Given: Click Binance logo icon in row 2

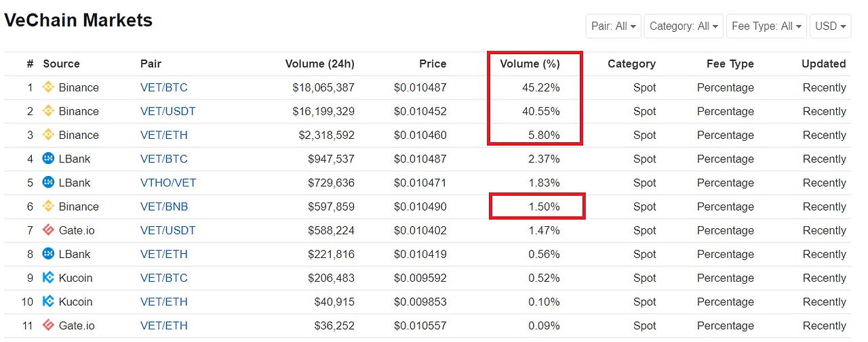Looking at the screenshot, I should [48, 111].
